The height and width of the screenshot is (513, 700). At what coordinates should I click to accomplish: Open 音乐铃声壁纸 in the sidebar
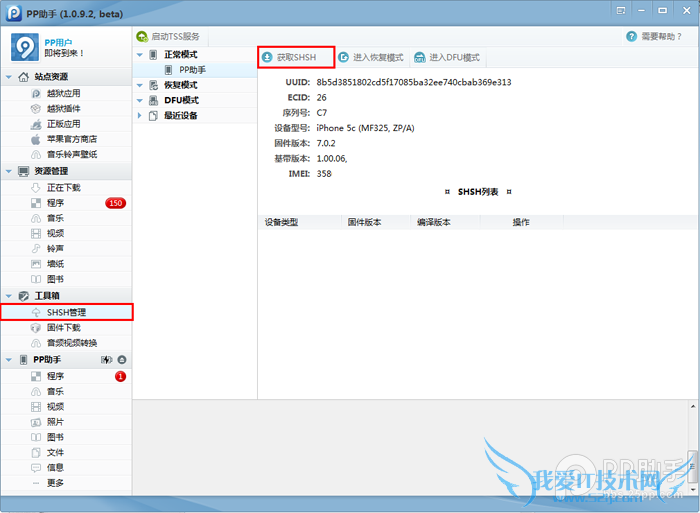(66, 154)
